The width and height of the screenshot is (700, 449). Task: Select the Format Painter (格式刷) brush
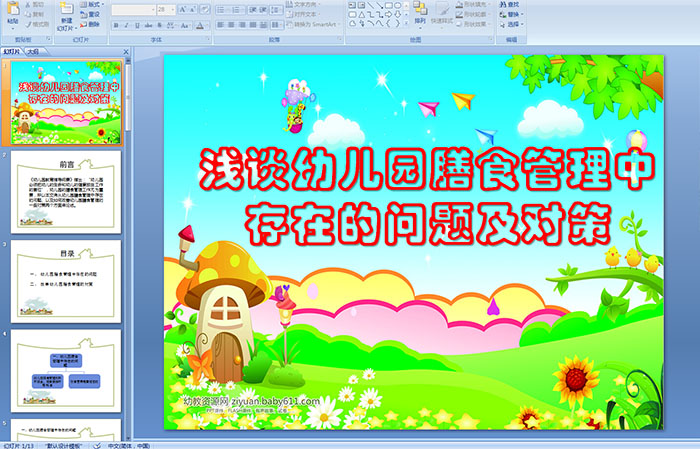pos(37,24)
